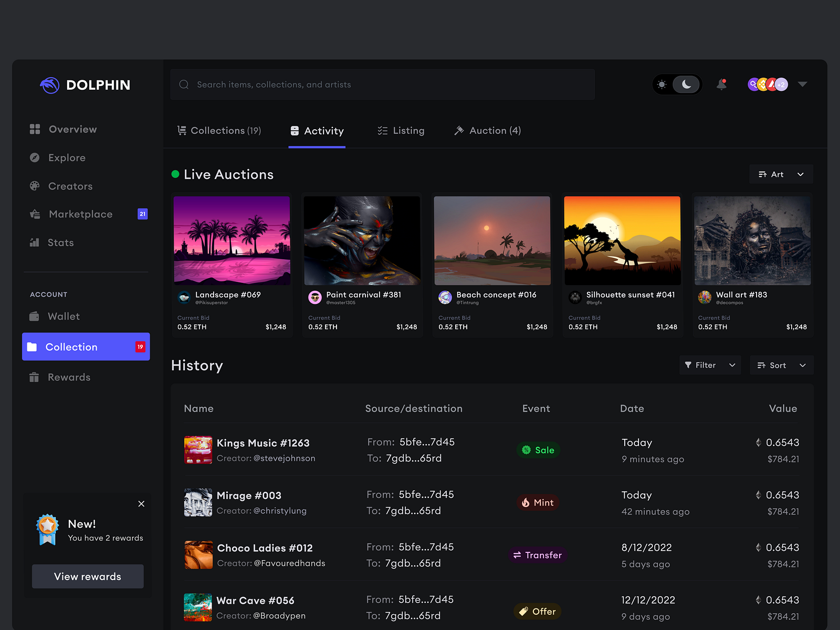The height and width of the screenshot is (630, 840).
Task: Open the Wallet page
Action: 64,316
